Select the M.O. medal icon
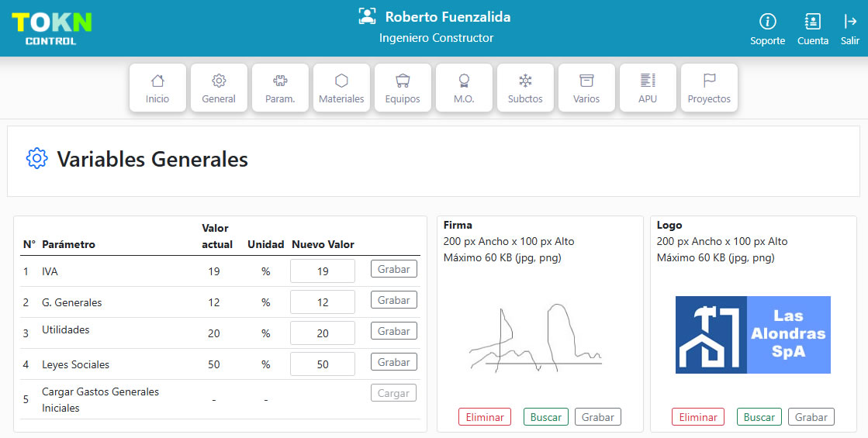868x438 pixels. pos(464,81)
